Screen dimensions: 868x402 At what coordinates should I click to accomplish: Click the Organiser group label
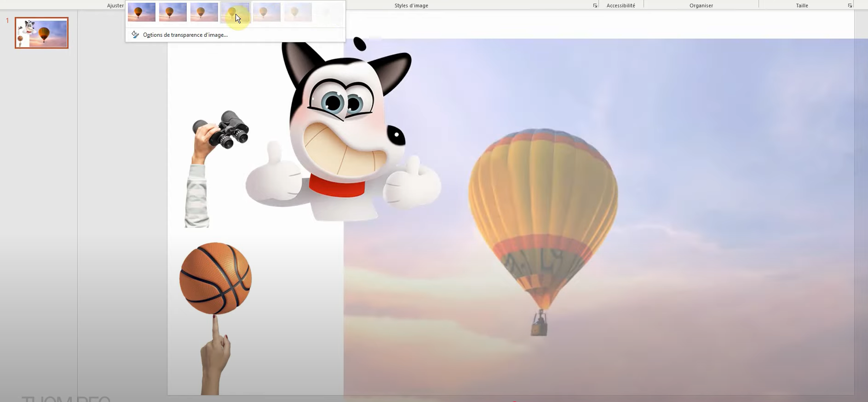pyautogui.click(x=701, y=6)
